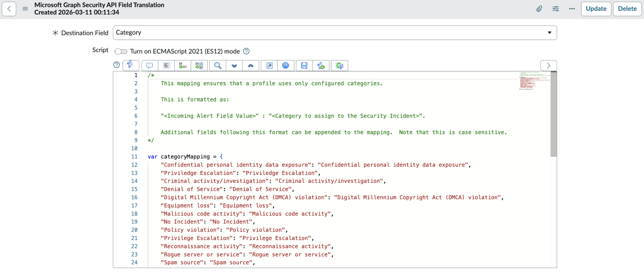The width and height of the screenshot is (644, 274).
Task: Toggle ECMAScript 2021 (ES12) mode switch
Action: pos(121,52)
